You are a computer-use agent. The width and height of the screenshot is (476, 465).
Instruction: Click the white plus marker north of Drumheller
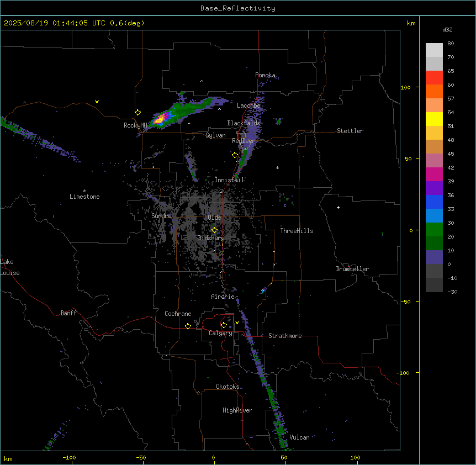[x=338, y=207]
